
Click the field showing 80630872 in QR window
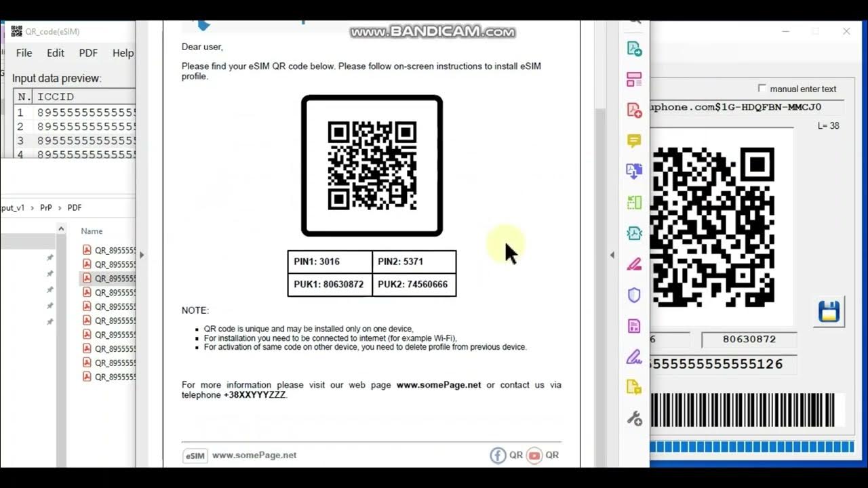[x=749, y=340]
